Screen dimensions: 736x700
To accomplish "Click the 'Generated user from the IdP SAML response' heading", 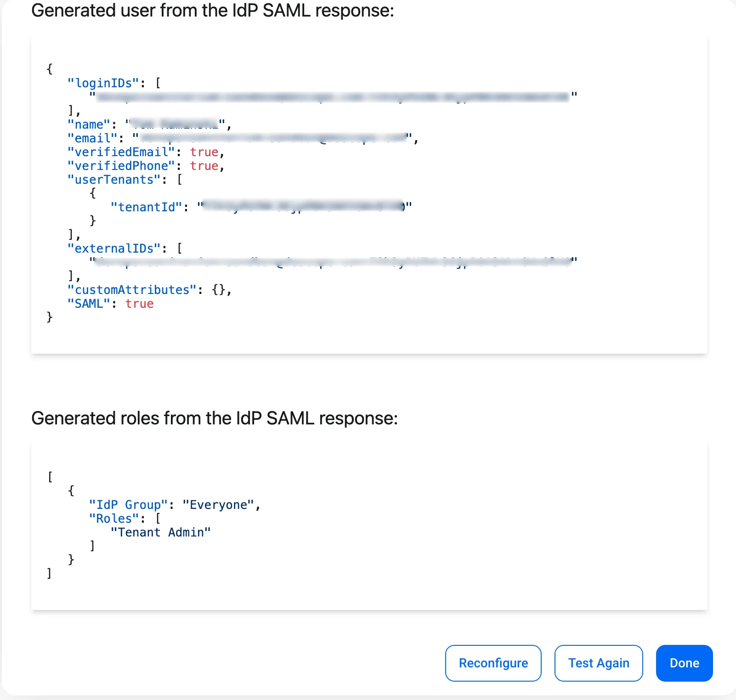I will tap(213, 11).
